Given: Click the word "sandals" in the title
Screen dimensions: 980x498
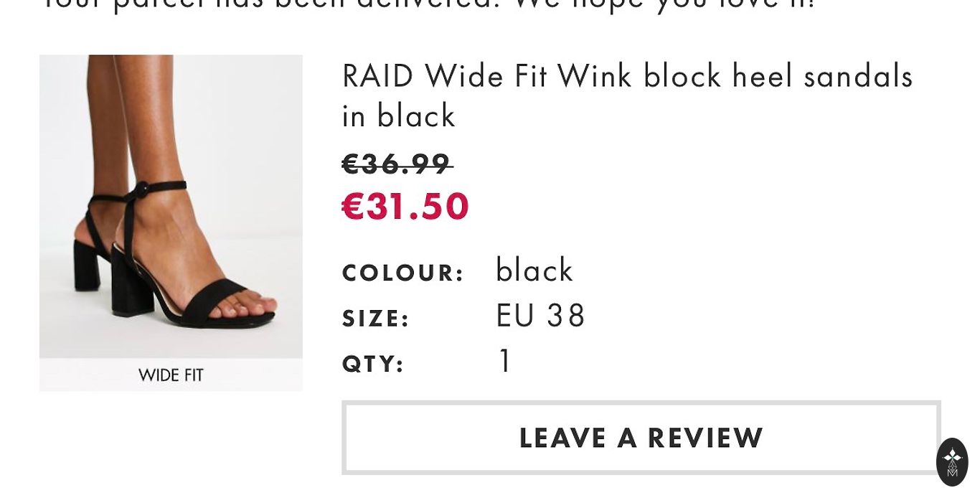Looking at the screenshot, I should coord(857,76).
